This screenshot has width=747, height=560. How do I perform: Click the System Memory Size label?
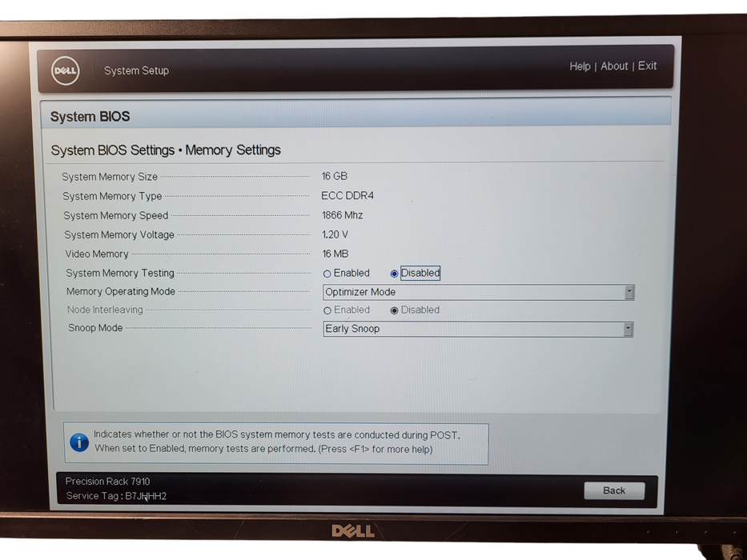coord(110,177)
